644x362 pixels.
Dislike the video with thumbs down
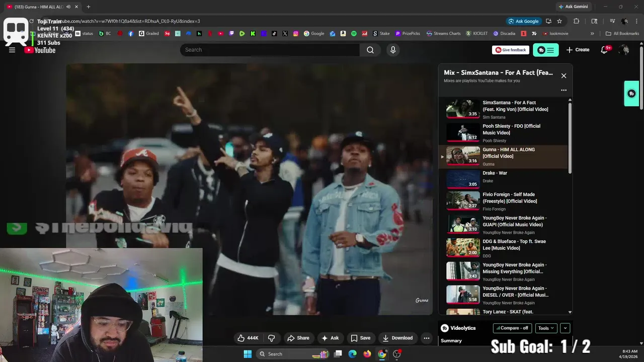point(271,338)
